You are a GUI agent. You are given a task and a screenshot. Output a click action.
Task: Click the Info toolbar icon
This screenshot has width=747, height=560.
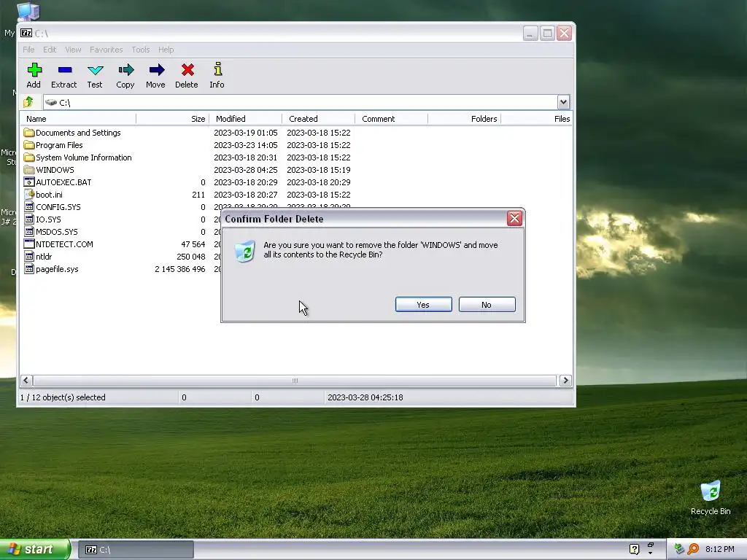pyautogui.click(x=217, y=69)
